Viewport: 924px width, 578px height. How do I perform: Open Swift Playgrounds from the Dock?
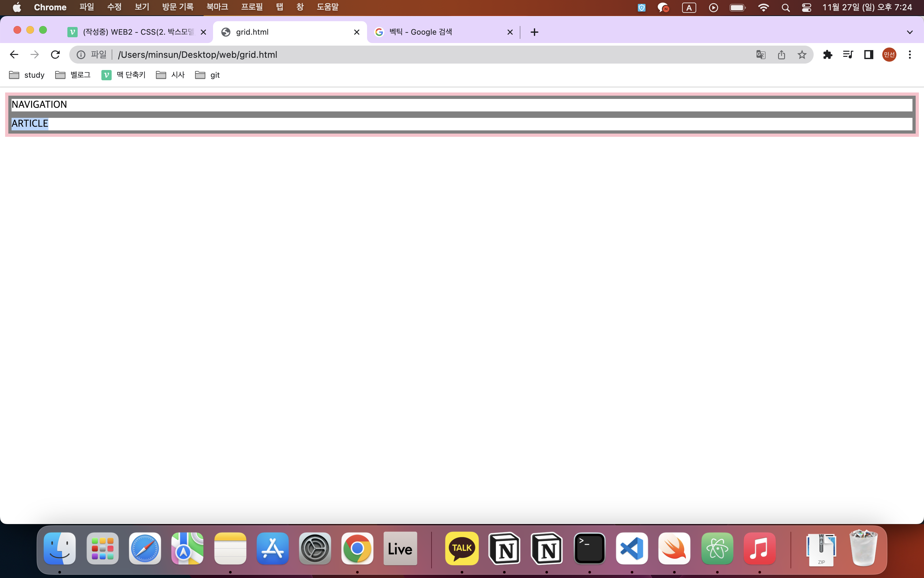click(674, 548)
